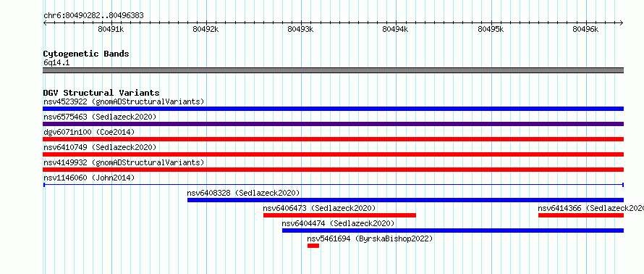Click the 80493k ruler label

pyautogui.click(x=300, y=29)
